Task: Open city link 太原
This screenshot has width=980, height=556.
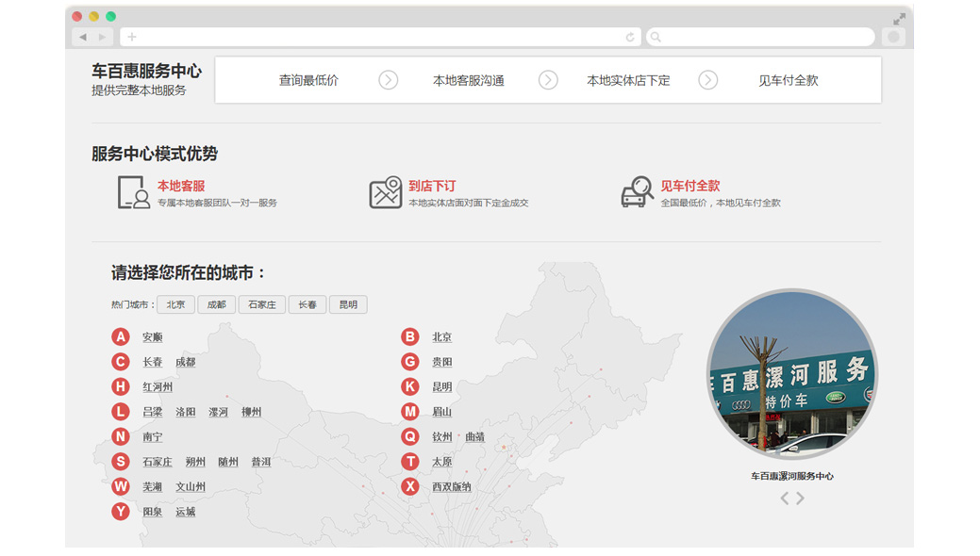Action: 441,462
